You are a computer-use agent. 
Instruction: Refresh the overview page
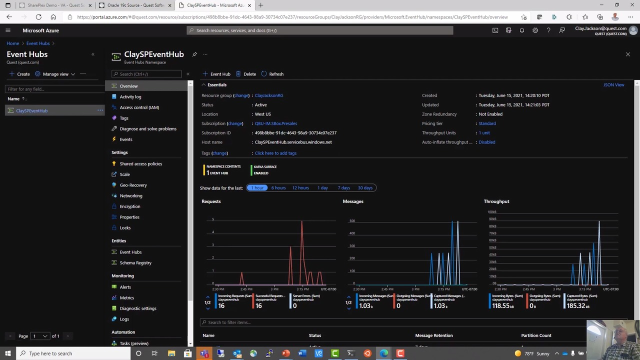click(272, 74)
